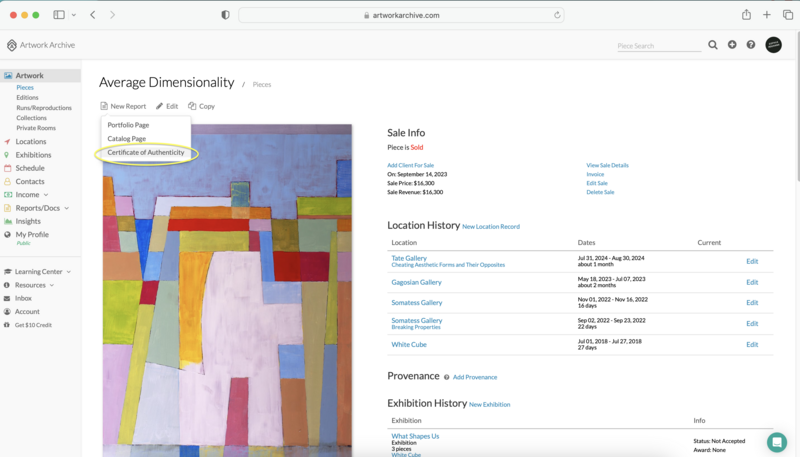Open a new tab with plus icon
Screen dimensions: 800x457
tap(767, 15)
